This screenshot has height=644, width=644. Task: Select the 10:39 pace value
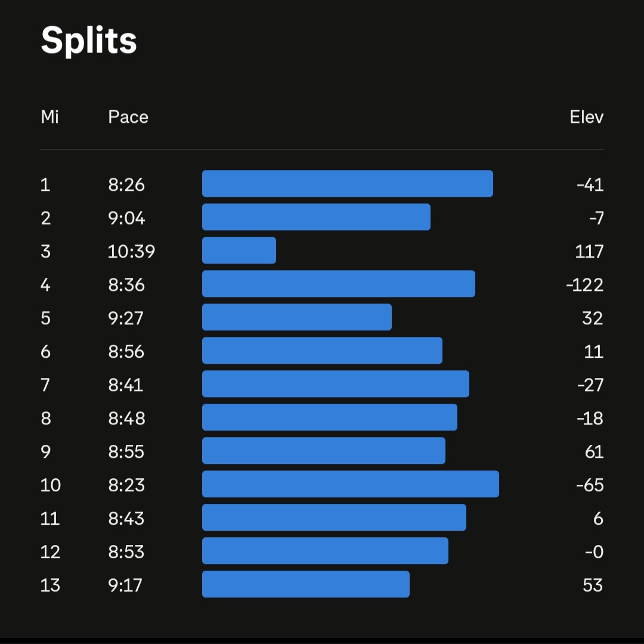(131, 252)
